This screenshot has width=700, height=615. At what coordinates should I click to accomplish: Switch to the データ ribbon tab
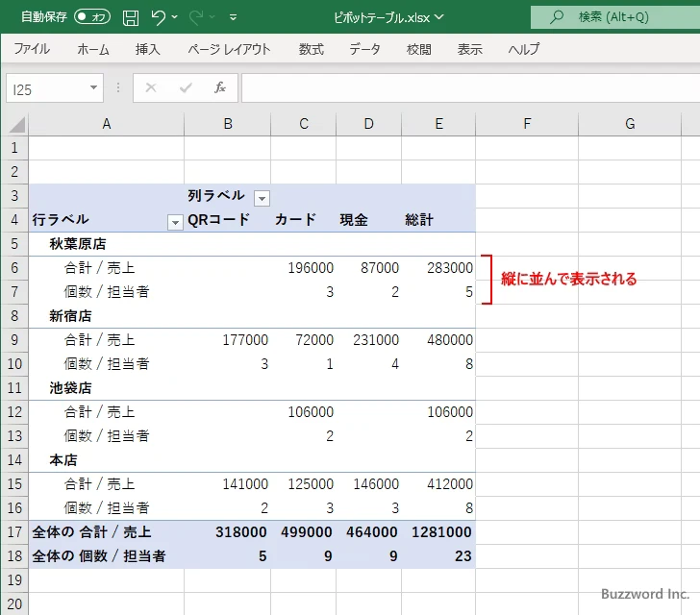(x=364, y=50)
